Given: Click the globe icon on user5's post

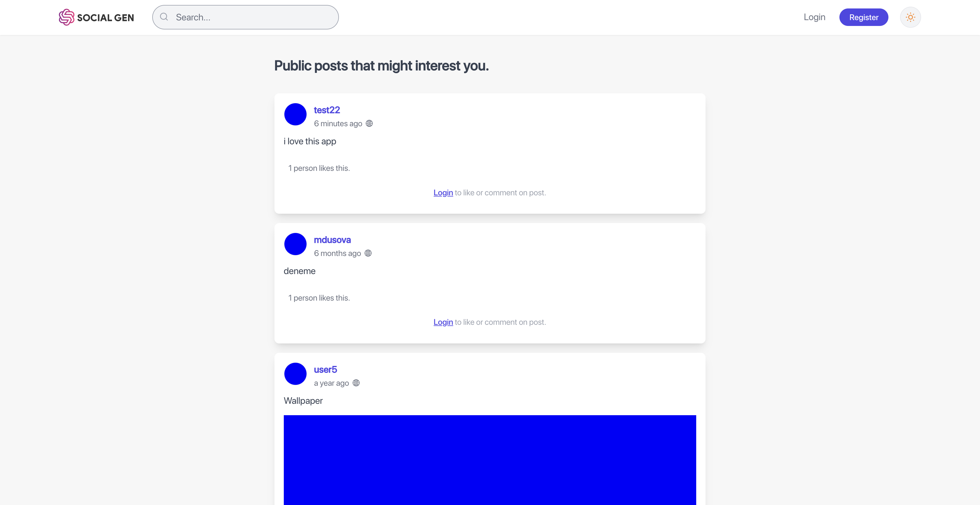Looking at the screenshot, I should click(356, 383).
